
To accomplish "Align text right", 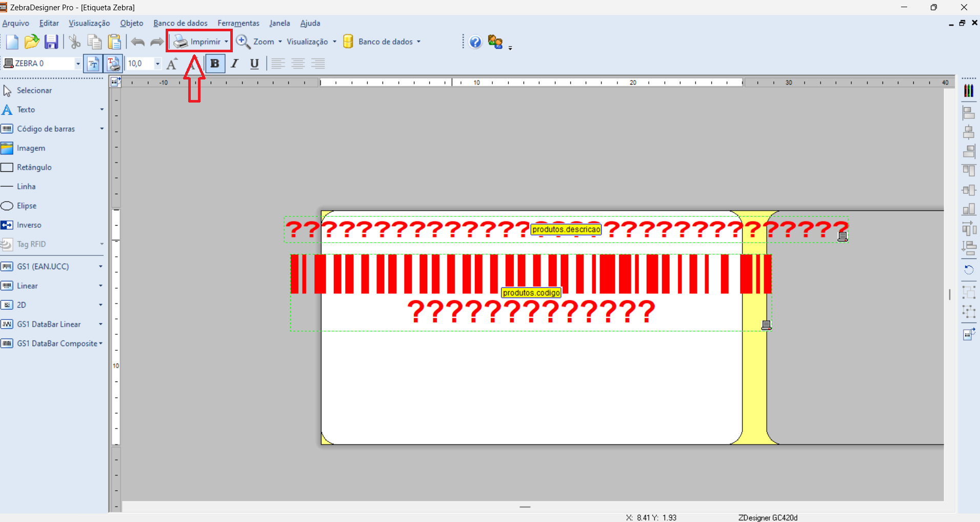I will [318, 64].
